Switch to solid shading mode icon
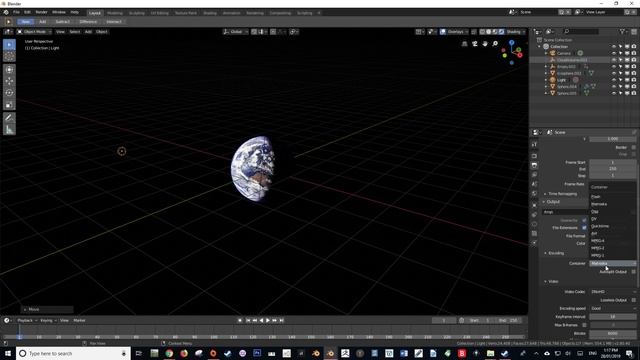The image size is (640, 360). coord(489,32)
